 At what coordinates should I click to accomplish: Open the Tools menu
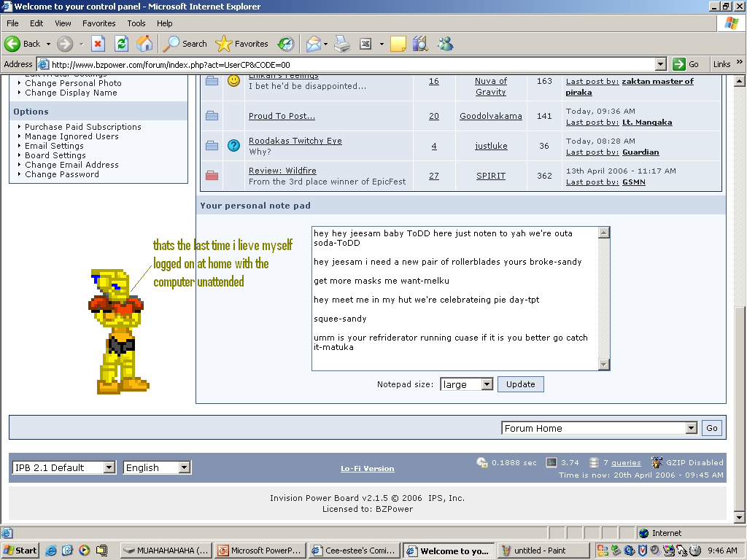(x=136, y=23)
